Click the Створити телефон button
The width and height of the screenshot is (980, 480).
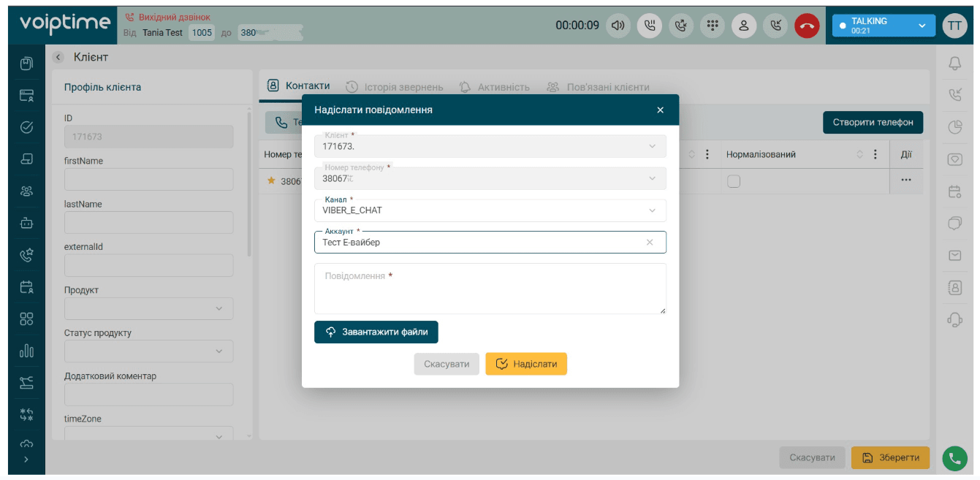pyautogui.click(x=873, y=122)
